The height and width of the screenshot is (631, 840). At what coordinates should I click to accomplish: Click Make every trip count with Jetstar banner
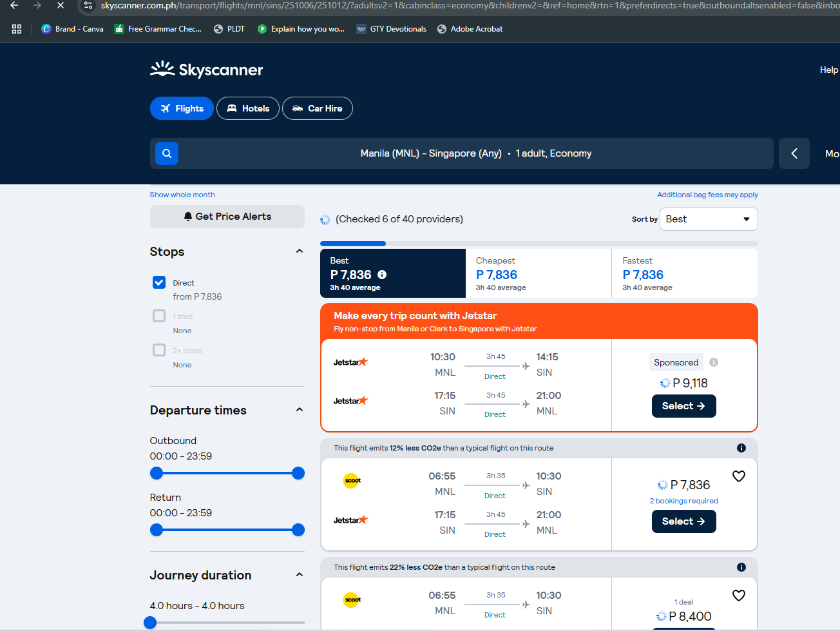[539, 321]
